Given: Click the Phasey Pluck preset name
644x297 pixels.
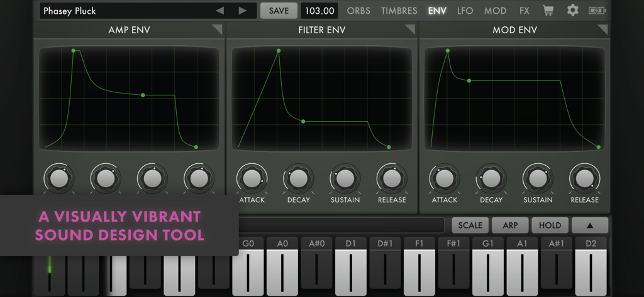Looking at the screenshot, I should (x=69, y=11).
